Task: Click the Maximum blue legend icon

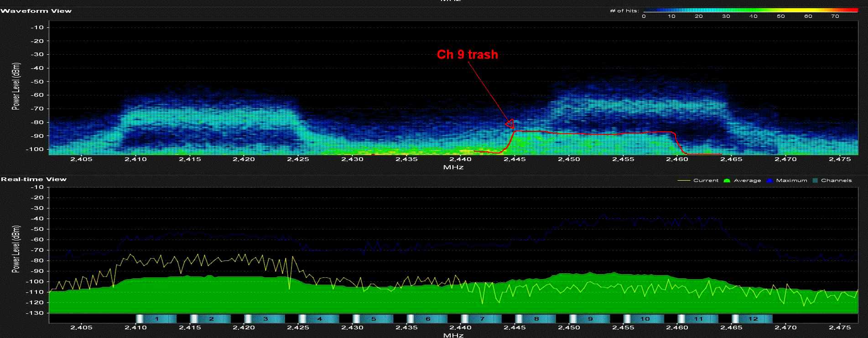Action: pos(769,181)
